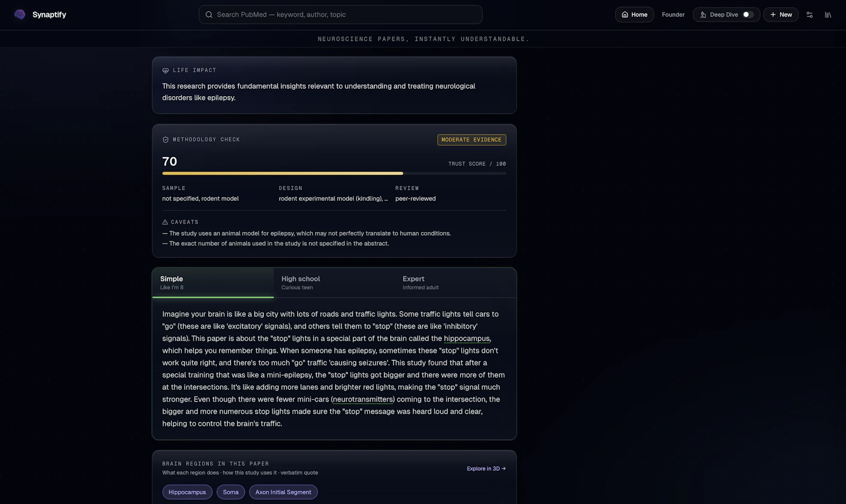Click the Life Impact heart icon
846x504 pixels.
pyautogui.click(x=165, y=71)
